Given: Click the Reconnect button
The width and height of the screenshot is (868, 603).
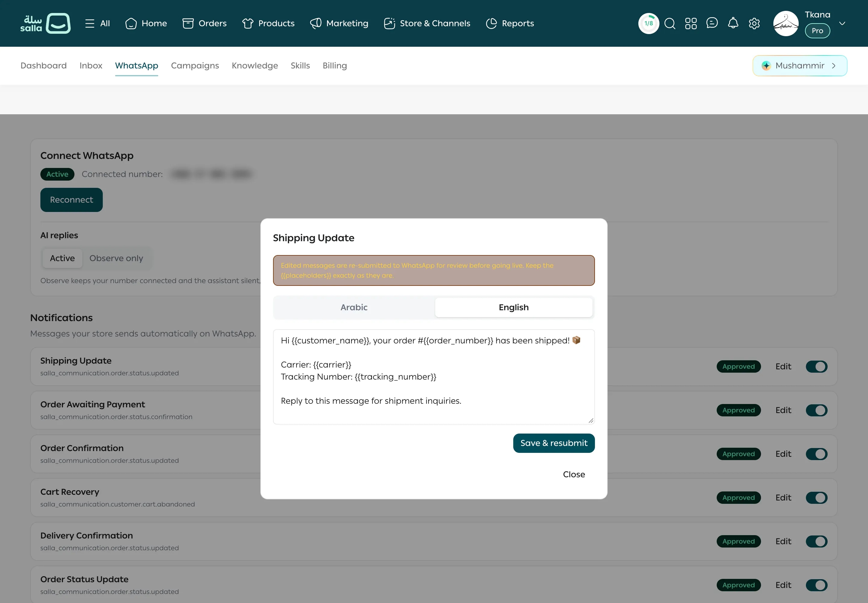Looking at the screenshot, I should (71, 200).
